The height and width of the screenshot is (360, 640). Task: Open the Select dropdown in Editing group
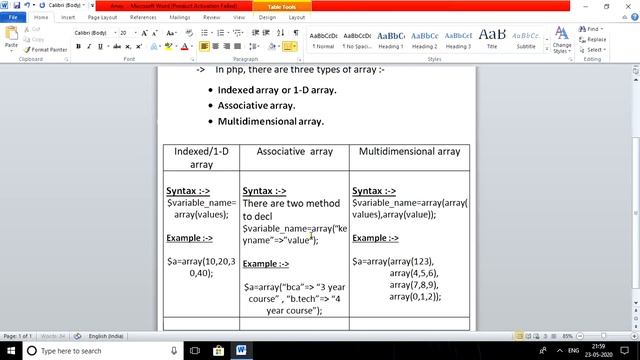pos(593,50)
